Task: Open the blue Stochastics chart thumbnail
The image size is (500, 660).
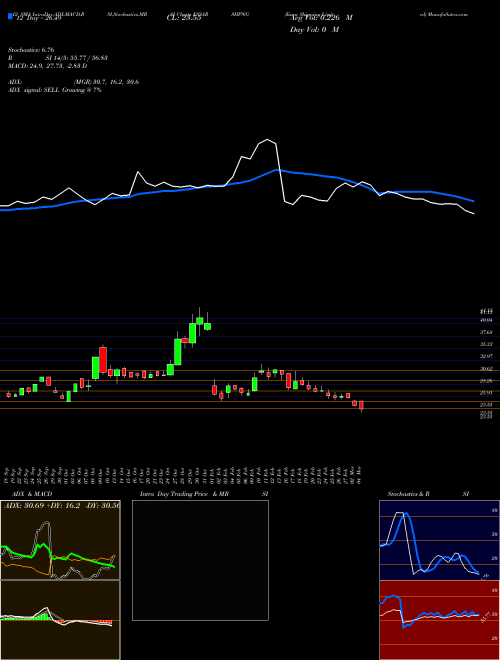Action: point(439,540)
